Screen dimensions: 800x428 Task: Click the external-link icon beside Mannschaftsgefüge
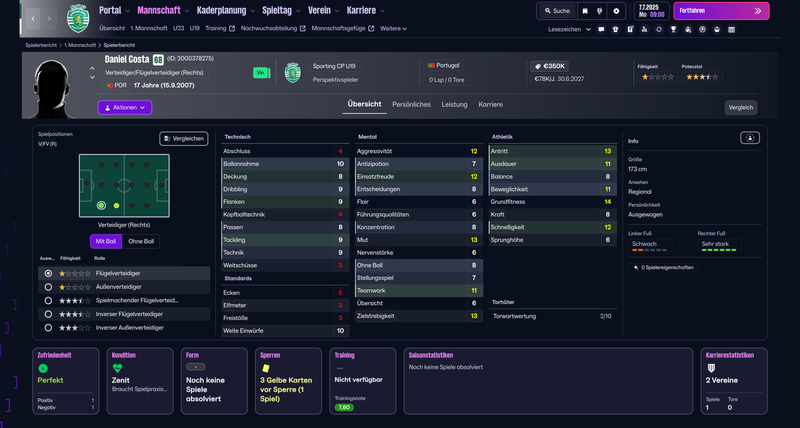coord(371,29)
